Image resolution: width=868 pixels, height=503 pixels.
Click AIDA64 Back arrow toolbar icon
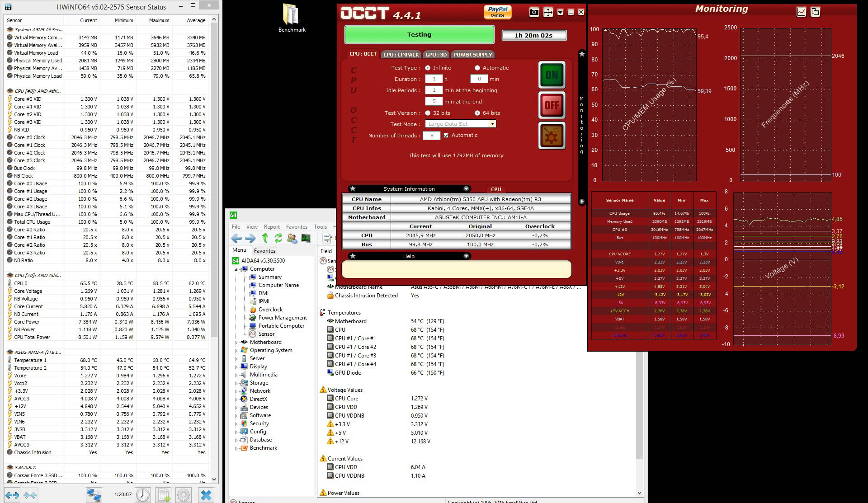coord(236,239)
